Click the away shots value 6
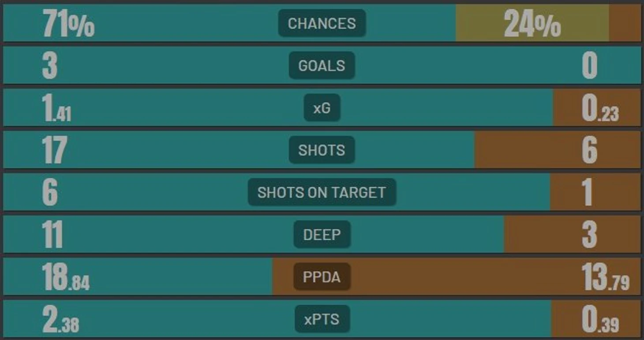The image size is (644, 340). [x=590, y=151]
